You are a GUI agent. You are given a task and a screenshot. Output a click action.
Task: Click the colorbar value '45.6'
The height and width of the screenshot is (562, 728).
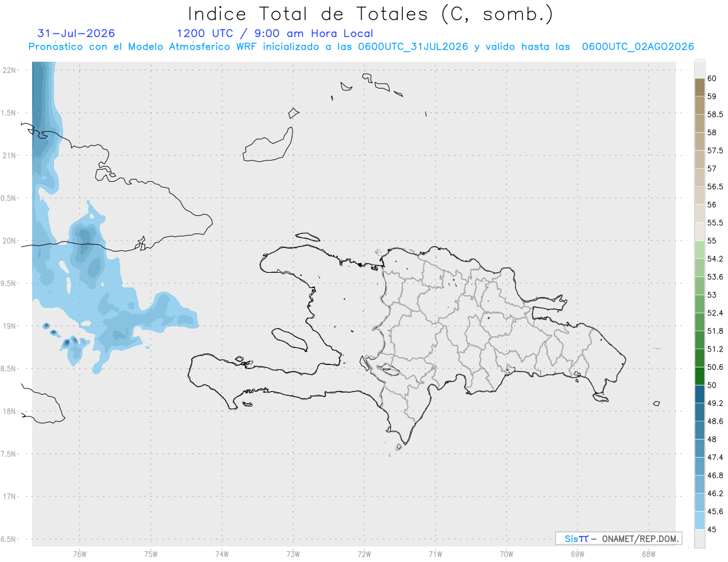[715, 511]
